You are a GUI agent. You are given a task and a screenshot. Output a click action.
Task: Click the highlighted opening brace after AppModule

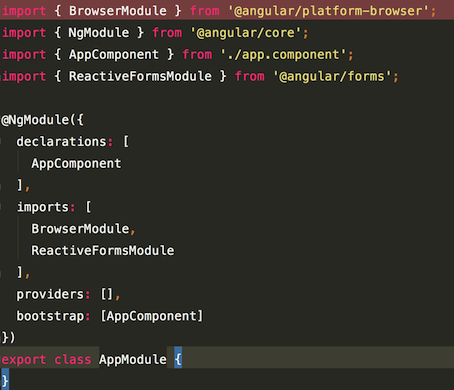pos(178,359)
